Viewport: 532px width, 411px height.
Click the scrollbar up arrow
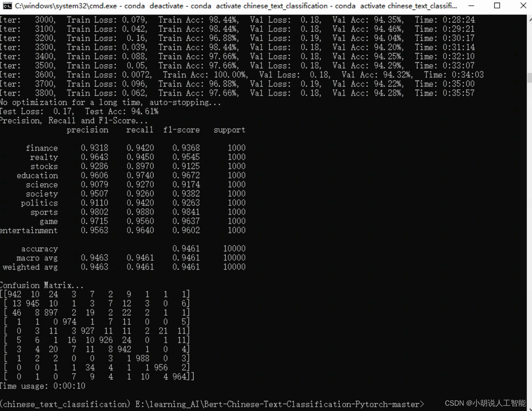click(x=530, y=19)
